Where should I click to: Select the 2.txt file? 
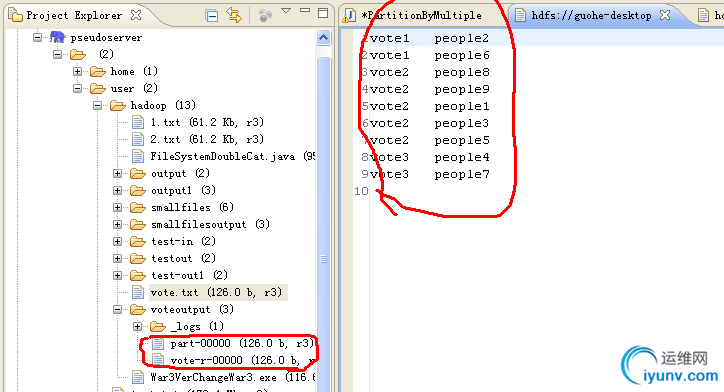click(207, 139)
